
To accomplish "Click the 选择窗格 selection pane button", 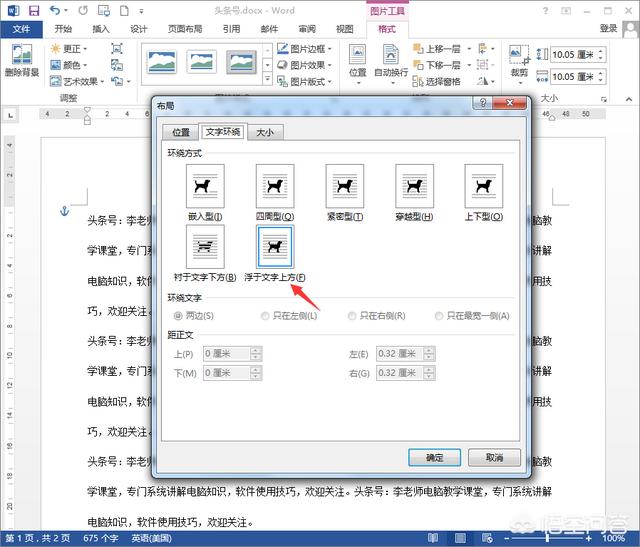I will point(436,82).
